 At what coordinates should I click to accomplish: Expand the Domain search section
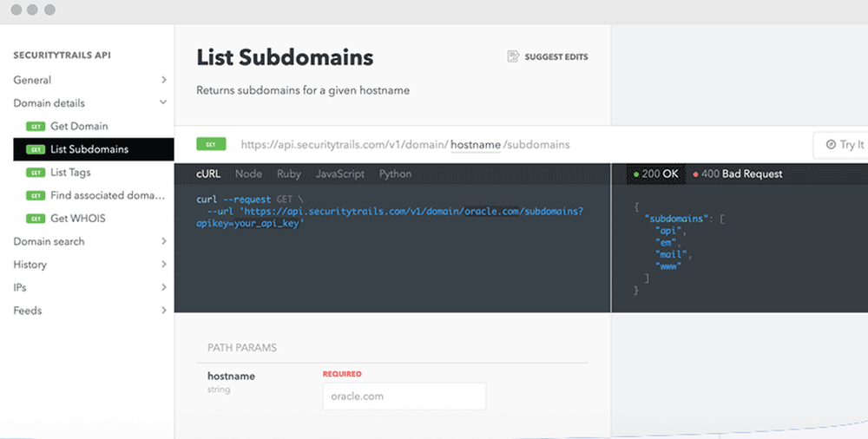coord(163,241)
